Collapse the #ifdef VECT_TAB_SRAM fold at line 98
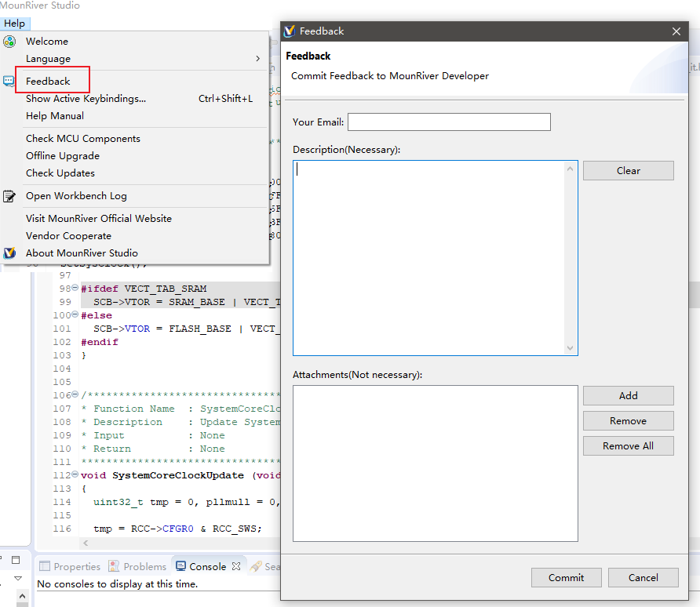This screenshot has width=700, height=607. click(x=75, y=289)
